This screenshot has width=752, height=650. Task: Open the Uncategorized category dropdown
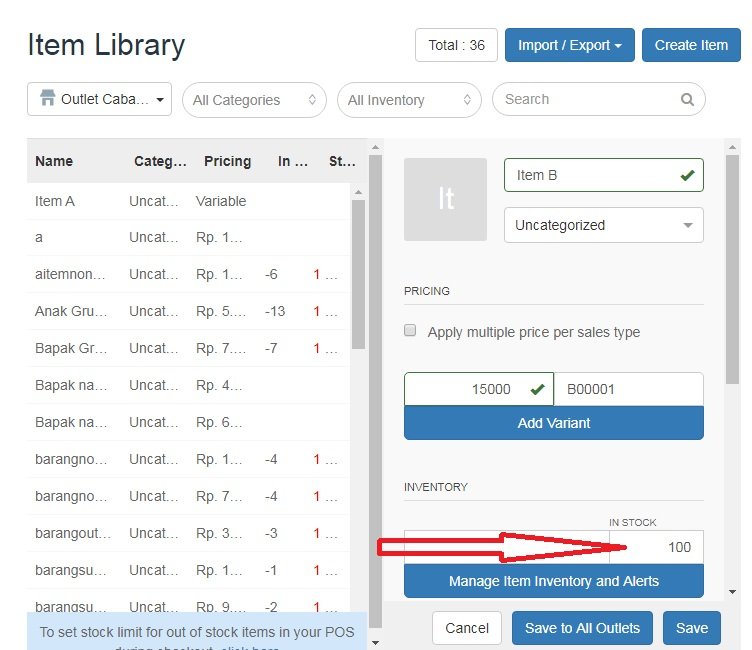pyautogui.click(x=603, y=225)
